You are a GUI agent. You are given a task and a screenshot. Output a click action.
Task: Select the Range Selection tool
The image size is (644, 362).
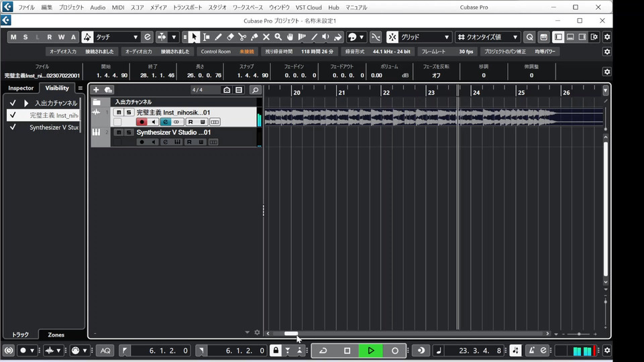tap(206, 37)
